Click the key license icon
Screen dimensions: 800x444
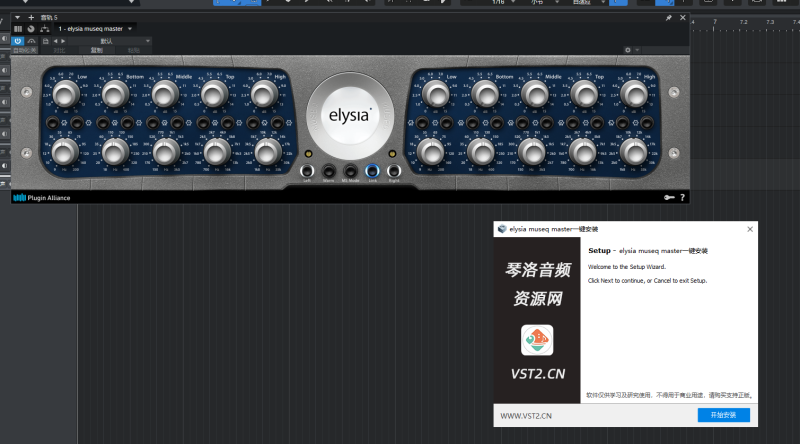click(x=669, y=198)
